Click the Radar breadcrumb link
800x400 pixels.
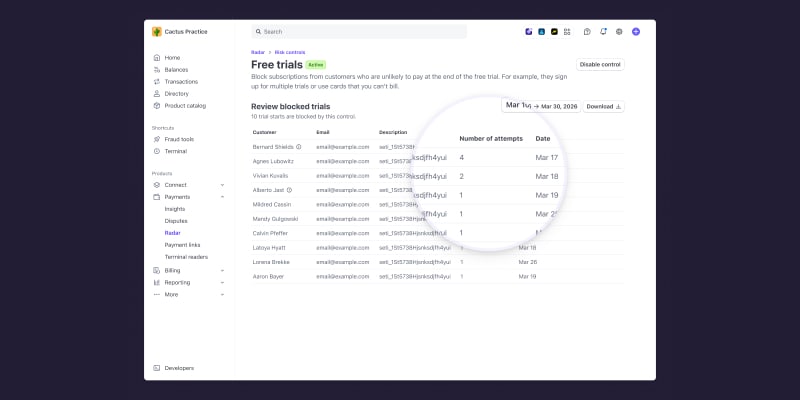257,51
